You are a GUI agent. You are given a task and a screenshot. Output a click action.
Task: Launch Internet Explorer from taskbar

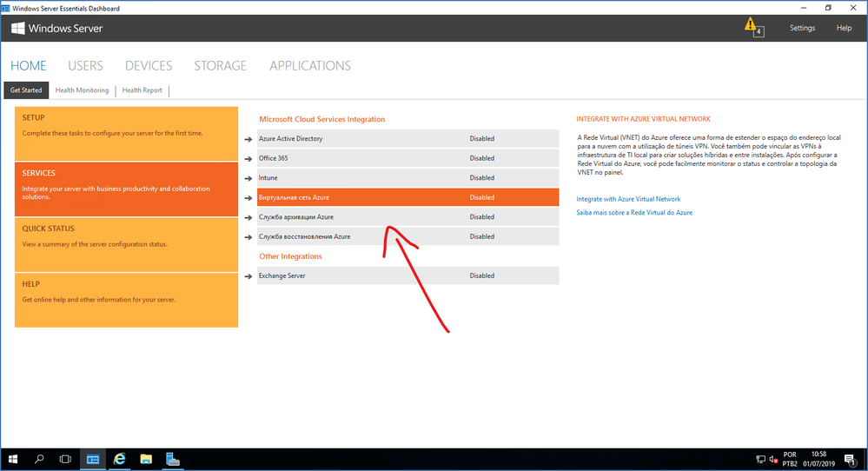click(x=119, y=460)
